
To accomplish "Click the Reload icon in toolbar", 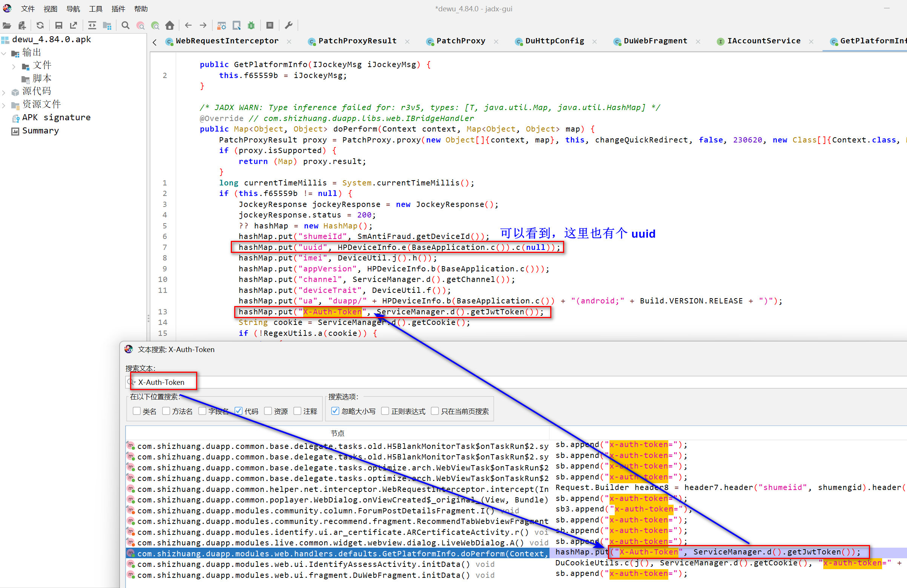I will tap(40, 26).
